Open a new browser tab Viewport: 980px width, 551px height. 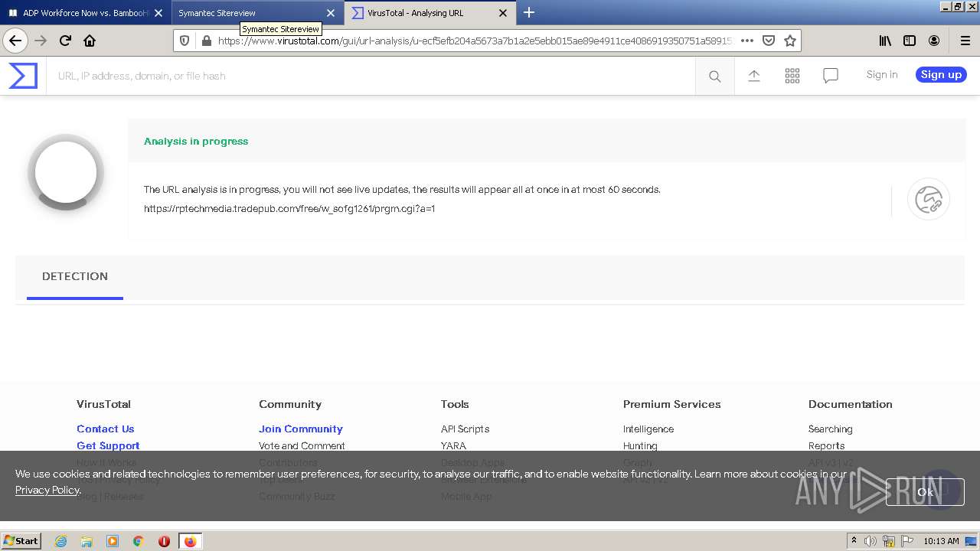[529, 12]
